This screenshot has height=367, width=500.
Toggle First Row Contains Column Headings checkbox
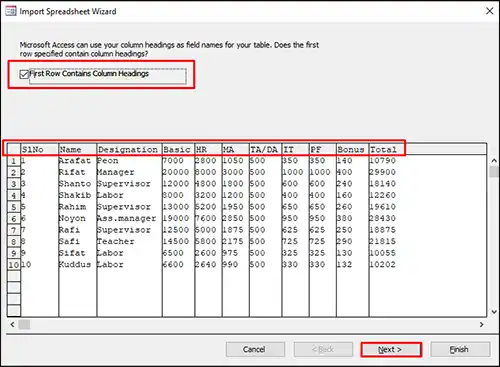[24, 74]
